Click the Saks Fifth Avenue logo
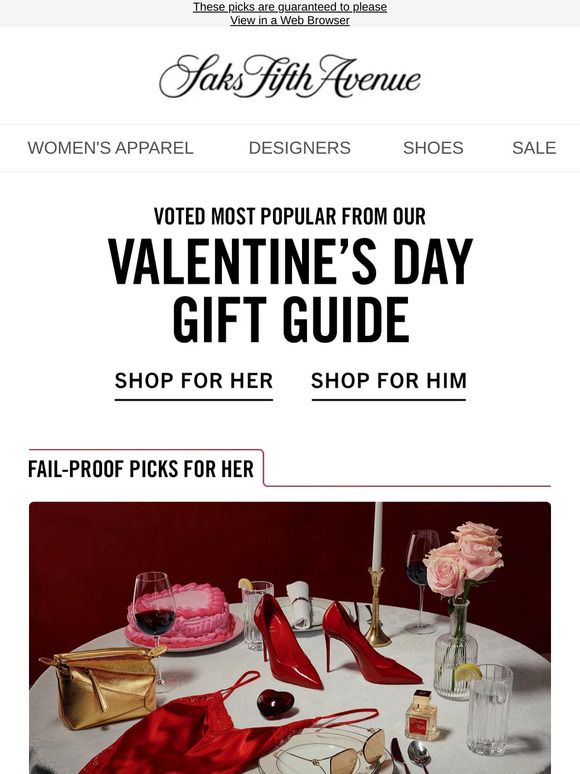 click(290, 77)
